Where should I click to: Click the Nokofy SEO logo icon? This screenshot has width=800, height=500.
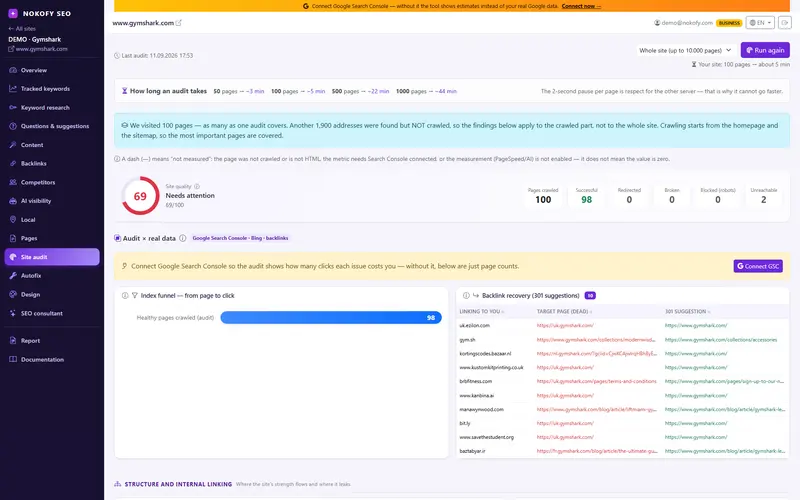pos(13,13)
